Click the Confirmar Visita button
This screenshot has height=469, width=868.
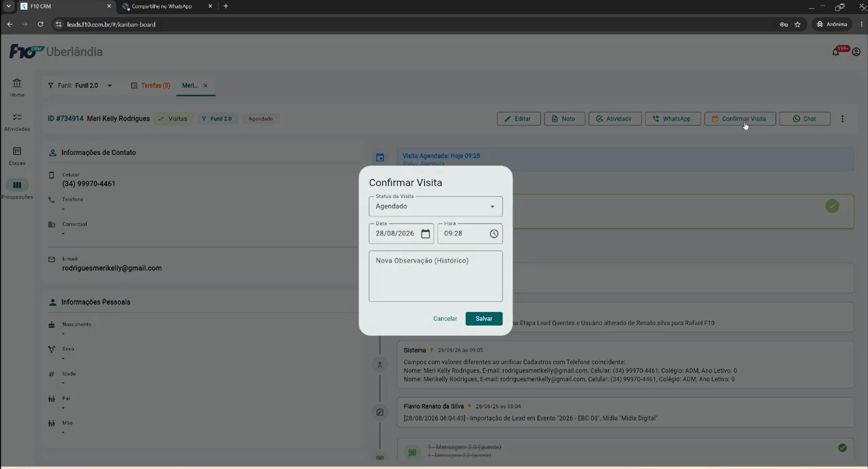coord(740,119)
